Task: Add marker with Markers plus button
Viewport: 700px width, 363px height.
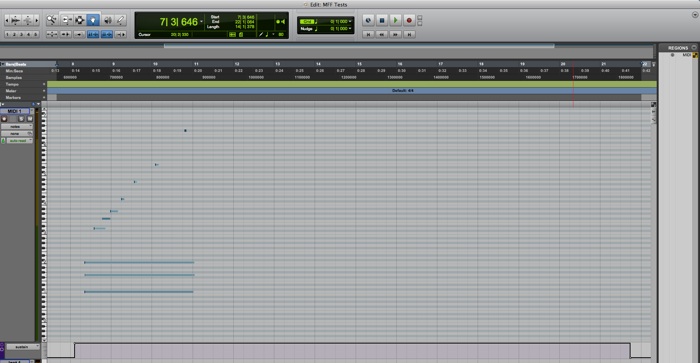Action: point(44,98)
